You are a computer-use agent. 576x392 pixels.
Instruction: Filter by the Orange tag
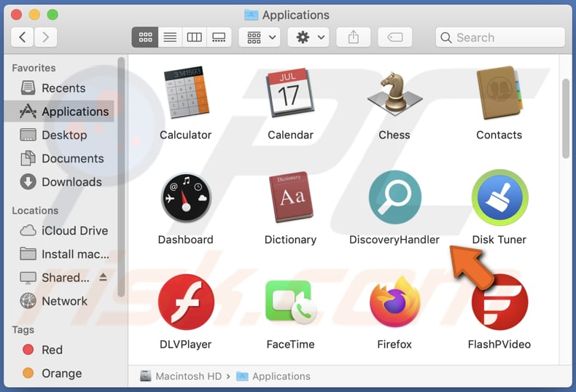[x=59, y=373]
